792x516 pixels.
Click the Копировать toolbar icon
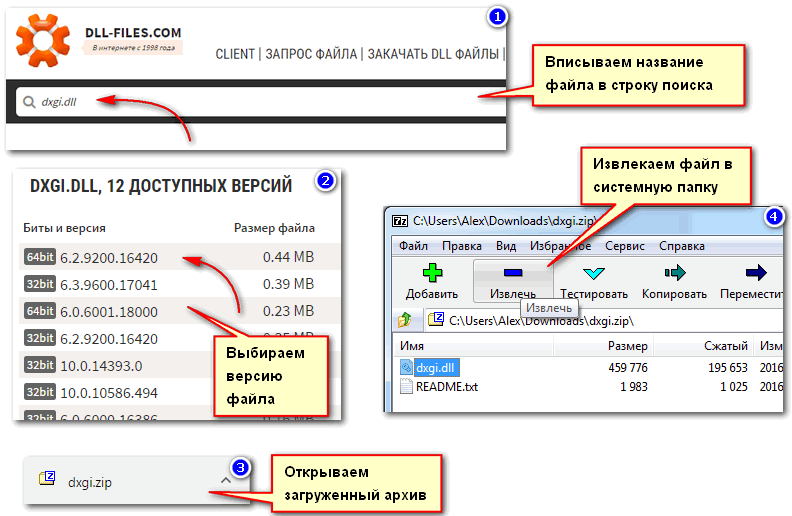(675, 273)
